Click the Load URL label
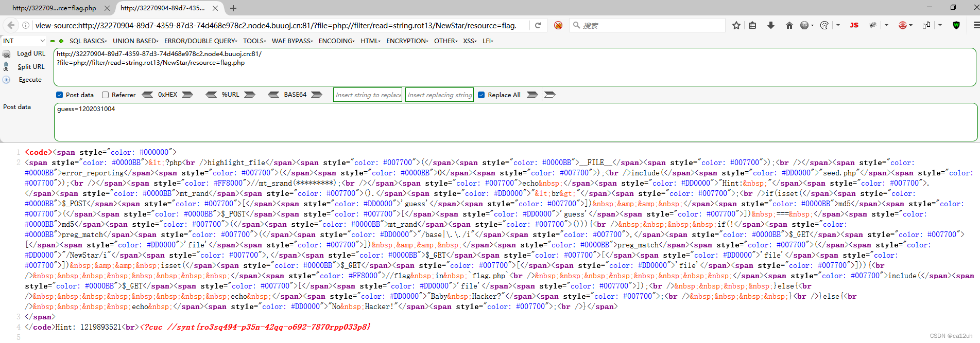 (31, 53)
